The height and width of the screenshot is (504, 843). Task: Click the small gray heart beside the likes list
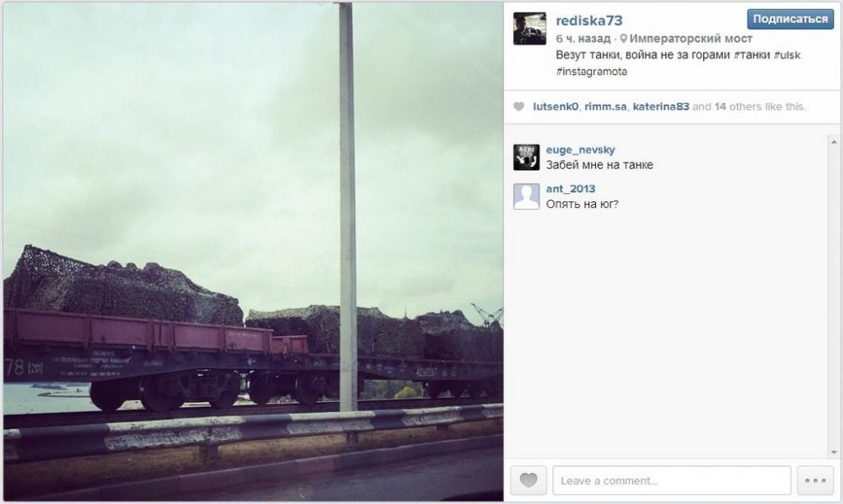(518, 106)
